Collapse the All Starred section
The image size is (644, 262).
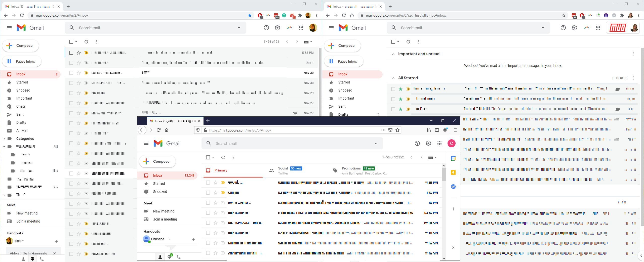pos(393,78)
